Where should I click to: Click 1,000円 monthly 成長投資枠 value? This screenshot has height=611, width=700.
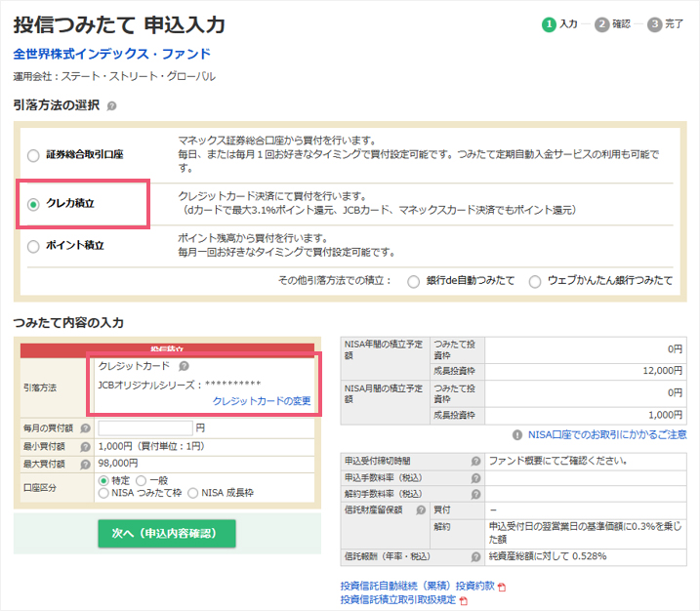pyautogui.click(x=666, y=415)
